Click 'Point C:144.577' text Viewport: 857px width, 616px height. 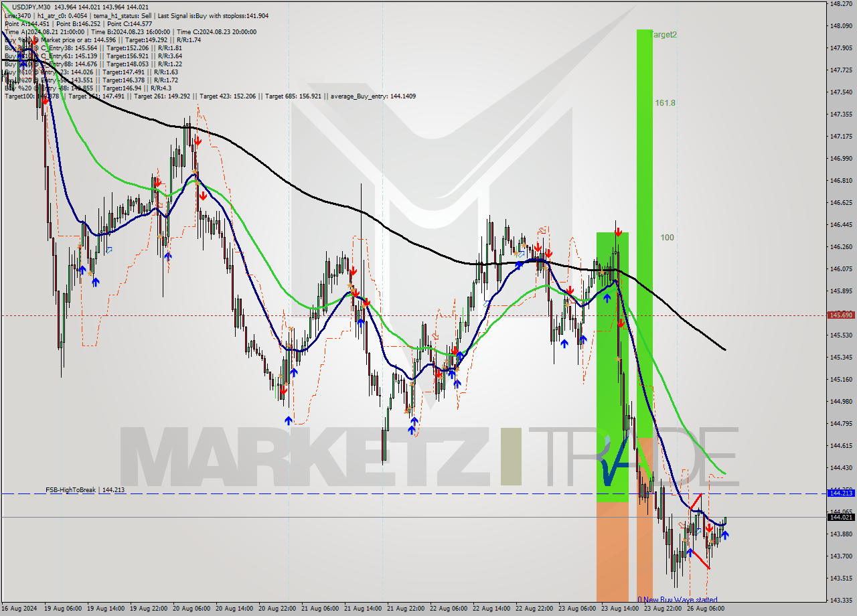click(x=130, y=23)
